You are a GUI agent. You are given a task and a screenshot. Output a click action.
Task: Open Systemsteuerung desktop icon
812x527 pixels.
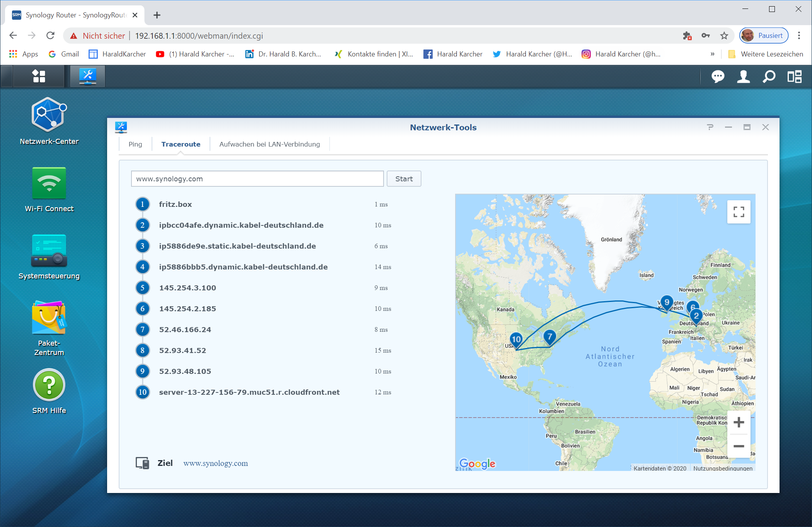click(49, 251)
